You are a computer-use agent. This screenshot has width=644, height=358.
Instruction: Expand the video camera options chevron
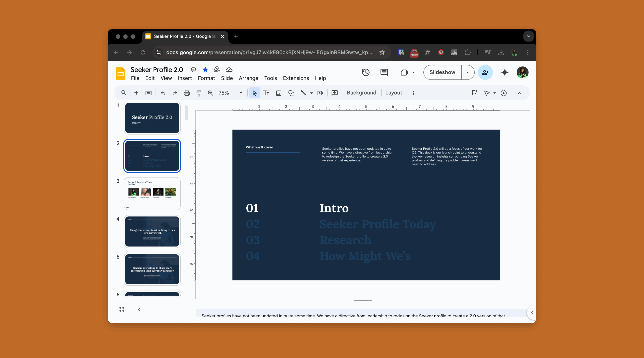click(413, 72)
